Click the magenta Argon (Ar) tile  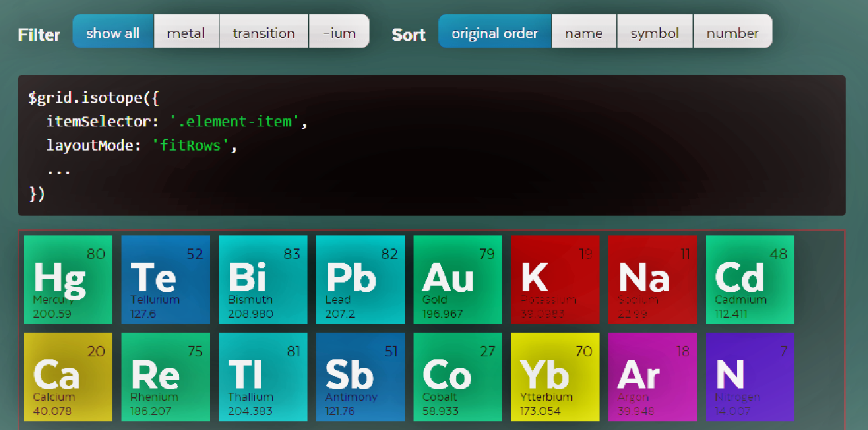[652, 377]
